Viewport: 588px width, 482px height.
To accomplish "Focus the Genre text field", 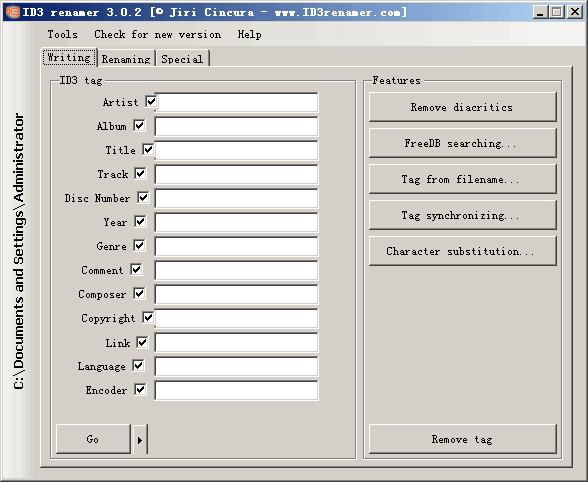I will click(x=236, y=246).
